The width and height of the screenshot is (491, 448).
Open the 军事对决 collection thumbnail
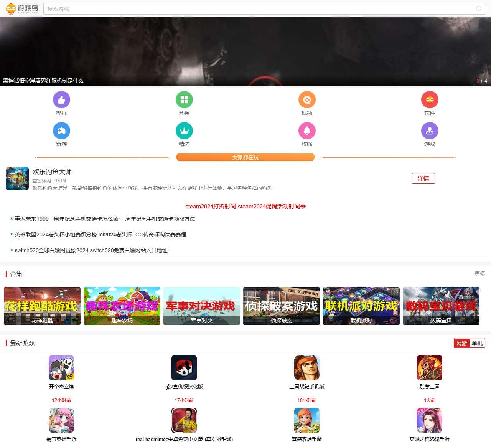[202, 306]
